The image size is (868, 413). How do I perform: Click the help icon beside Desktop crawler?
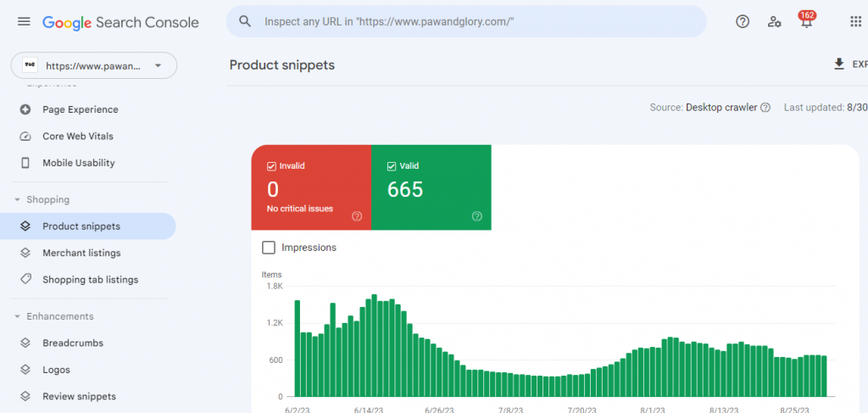click(765, 108)
